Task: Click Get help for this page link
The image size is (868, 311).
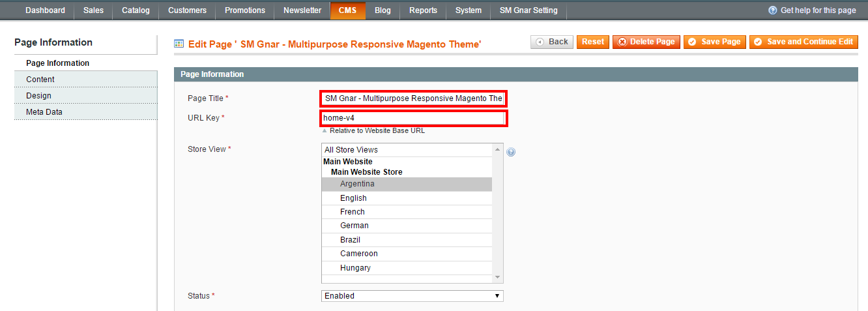Action: click(818, 10)
